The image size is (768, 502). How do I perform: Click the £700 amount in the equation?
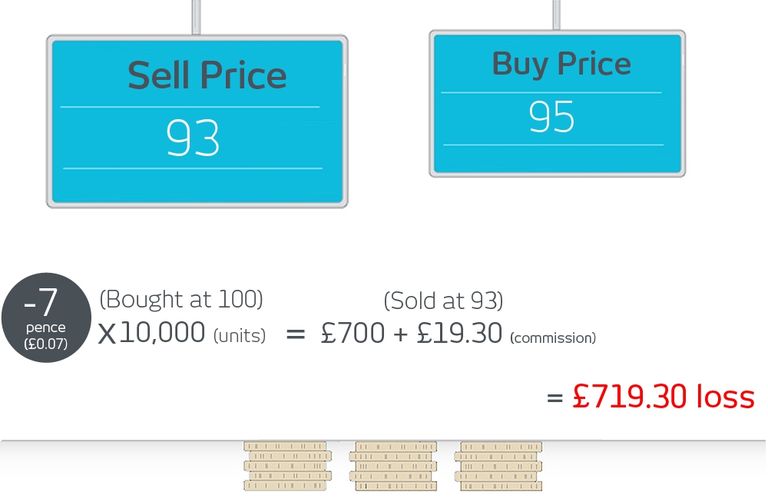352,334
